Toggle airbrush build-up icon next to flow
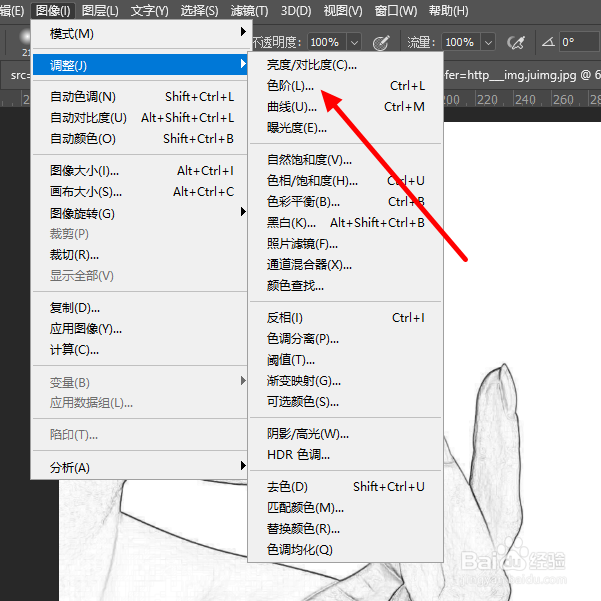 click(516, 42)
